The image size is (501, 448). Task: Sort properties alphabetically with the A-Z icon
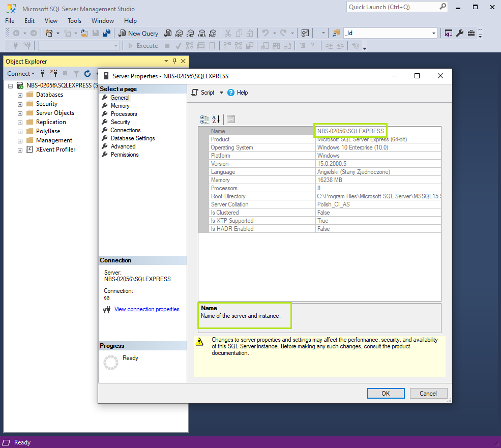point(215,119)
